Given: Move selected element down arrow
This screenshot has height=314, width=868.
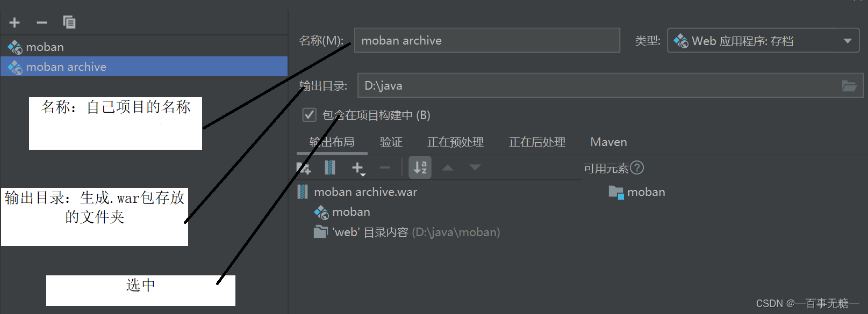Looking at the screenshot, I should point(475,167).
